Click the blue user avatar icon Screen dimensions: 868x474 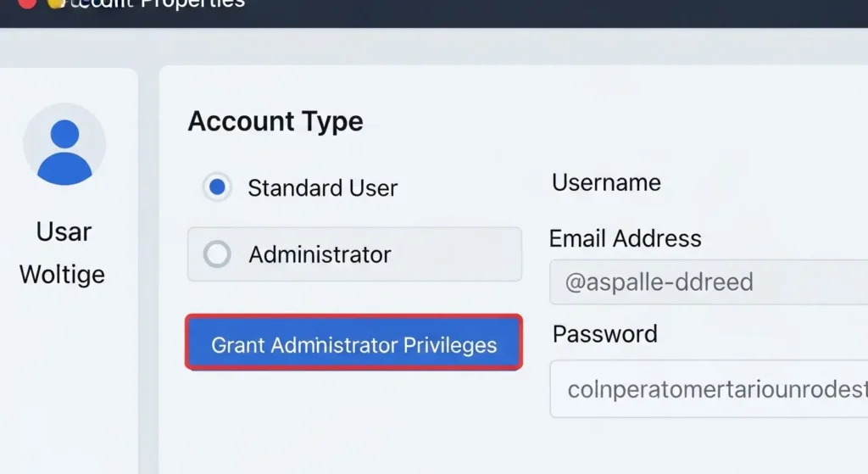(64, 152)
